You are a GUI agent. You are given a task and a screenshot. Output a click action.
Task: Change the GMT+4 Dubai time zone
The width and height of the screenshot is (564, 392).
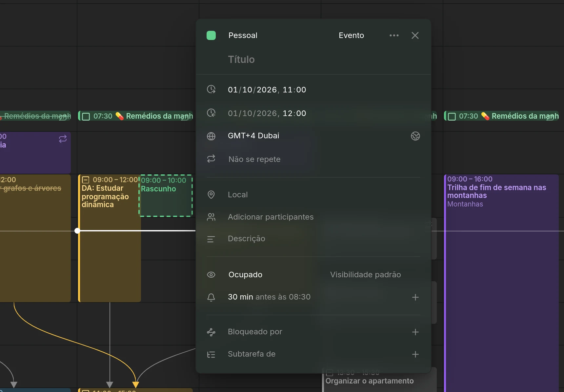(253, 136)
